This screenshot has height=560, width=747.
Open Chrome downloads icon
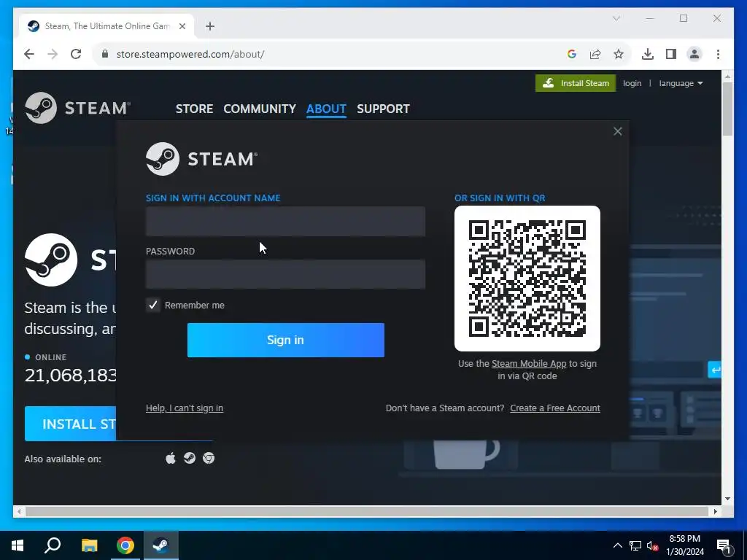(x=648, y=54)
